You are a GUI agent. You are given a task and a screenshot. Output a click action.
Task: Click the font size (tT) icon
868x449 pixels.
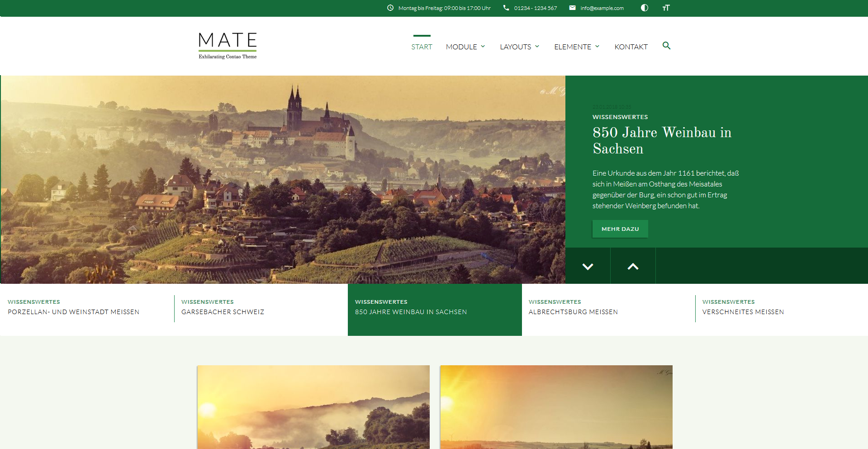coord(665,8)
